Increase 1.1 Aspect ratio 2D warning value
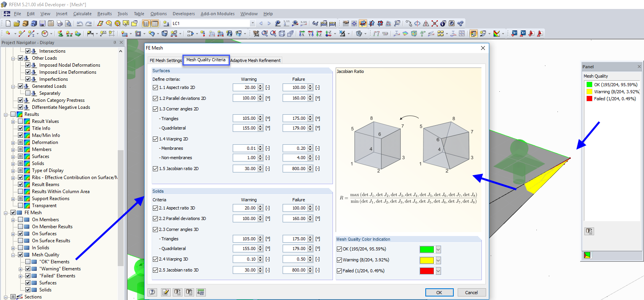 coord(260,86)
